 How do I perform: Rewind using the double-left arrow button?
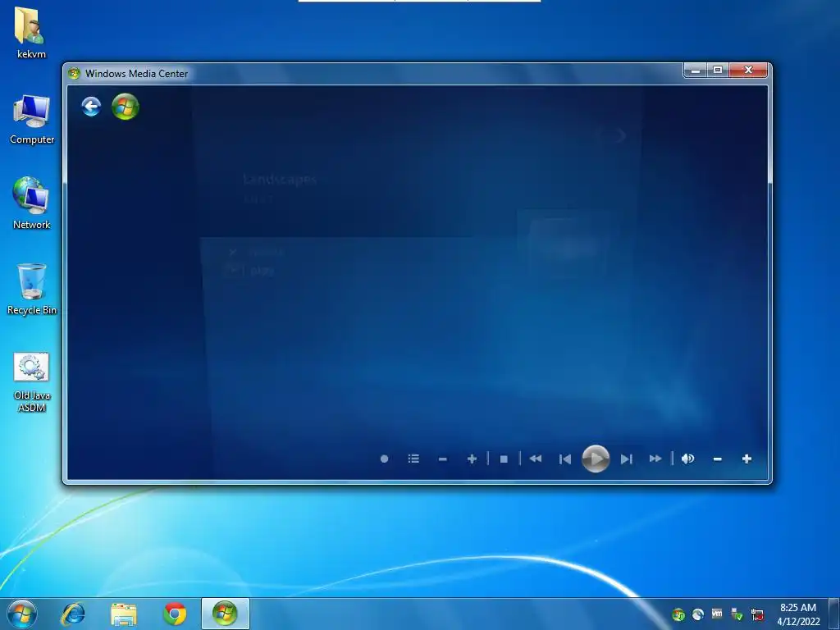click(x=536, y=459)
